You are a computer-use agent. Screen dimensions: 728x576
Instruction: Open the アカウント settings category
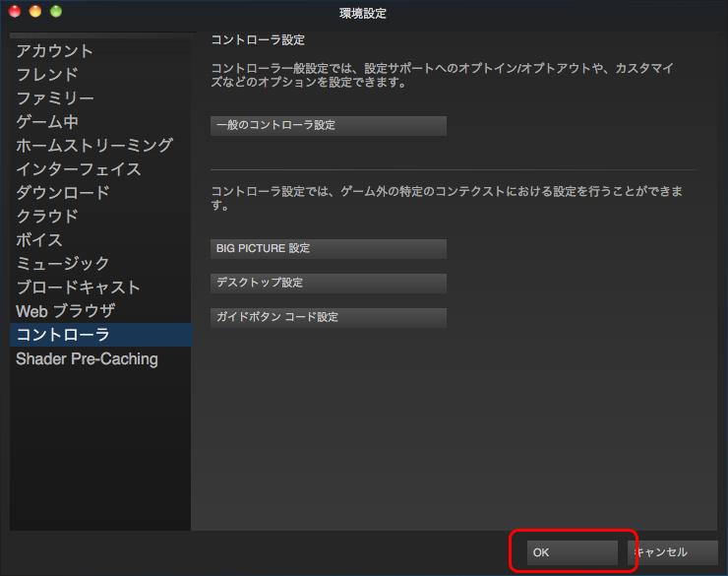pyautogui.click(x=100, y=51)
